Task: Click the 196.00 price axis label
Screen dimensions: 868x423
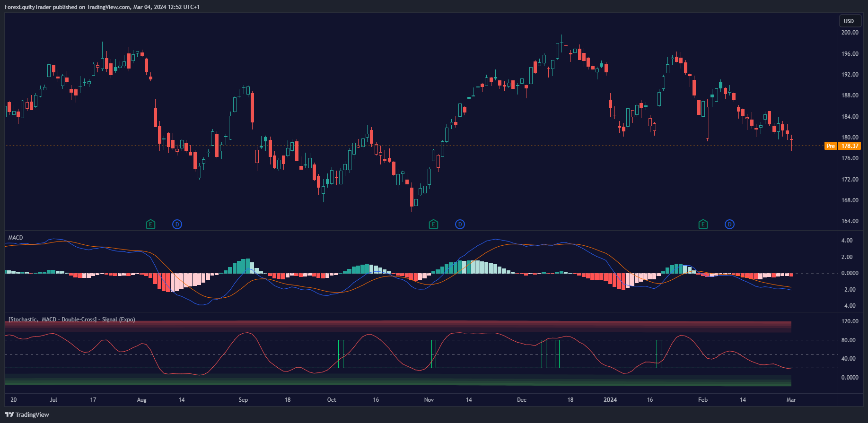Action: coord(850,54)
